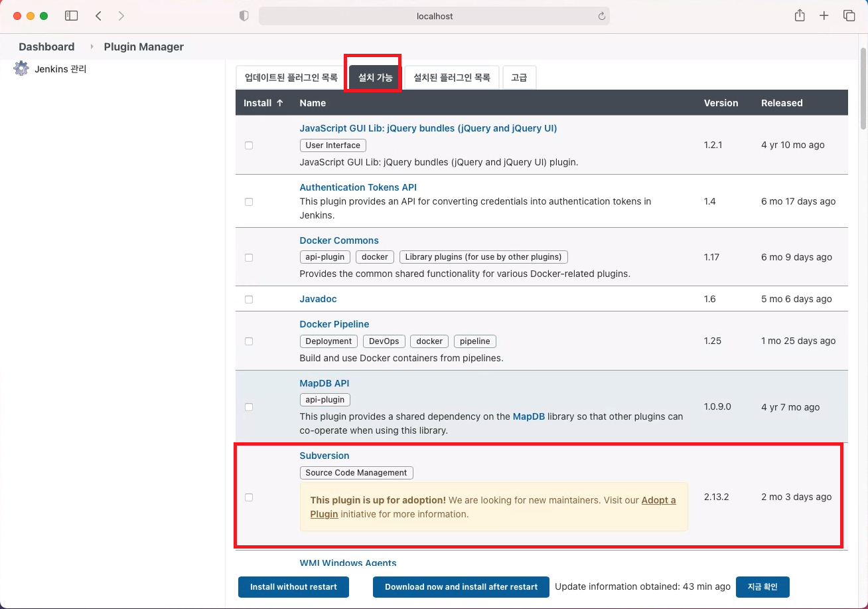Sort by the Install column header
This screenshot has width=868, height=609.
pos(263,103)
